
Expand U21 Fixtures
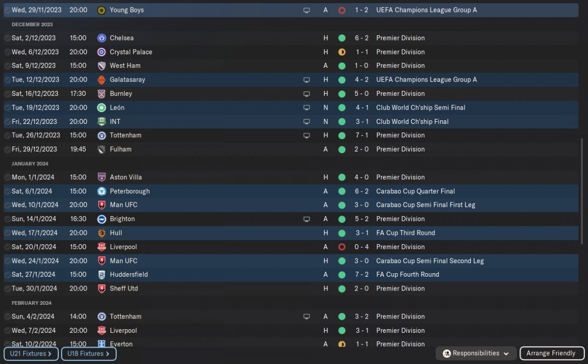pos(31,354)
